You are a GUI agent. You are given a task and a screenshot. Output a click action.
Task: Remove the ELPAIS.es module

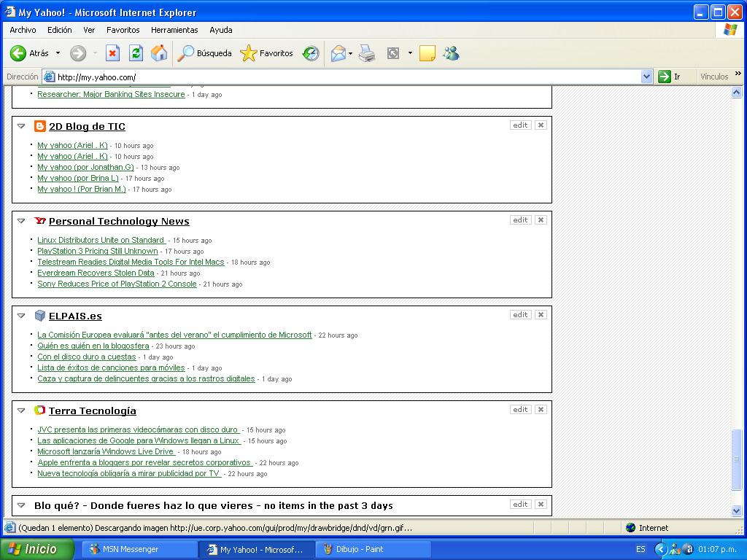[541, 315]
